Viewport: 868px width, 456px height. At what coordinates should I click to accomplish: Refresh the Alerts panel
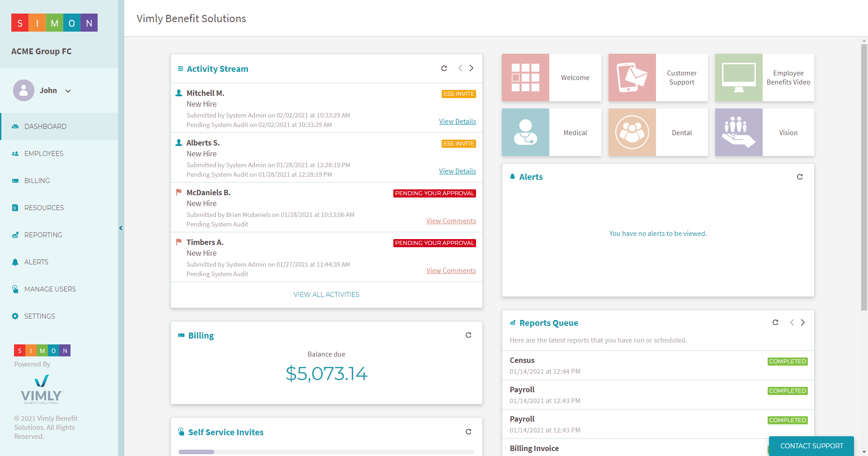click(x=800, y=177)
